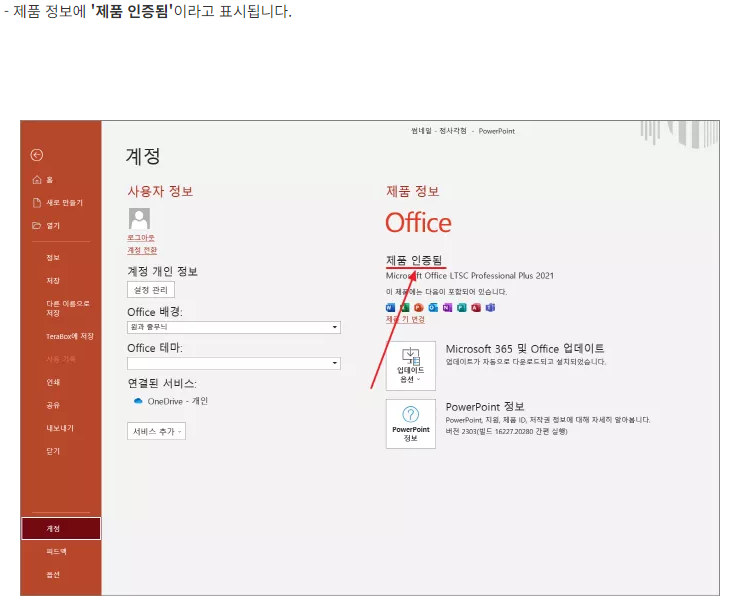Open the Office 배경 dropdown

[234, 327]
